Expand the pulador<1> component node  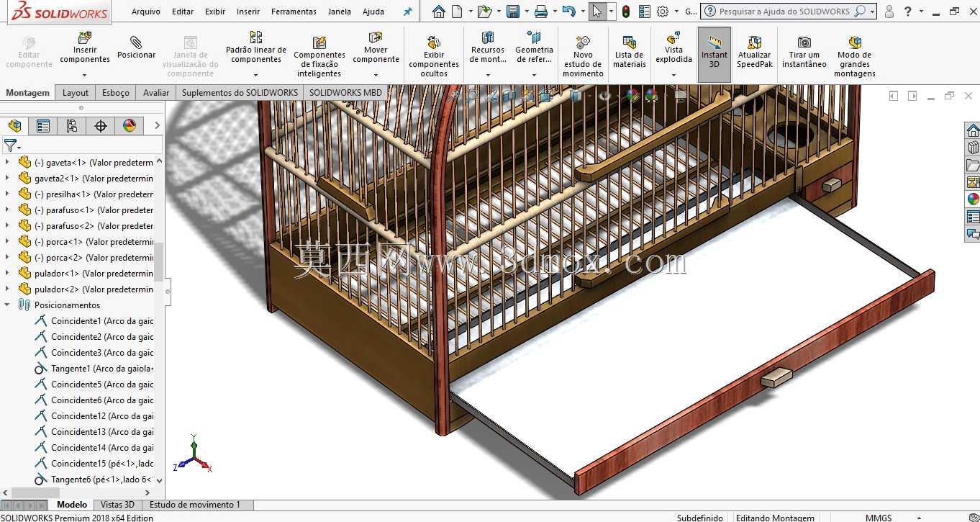click(x=8, y=274)
